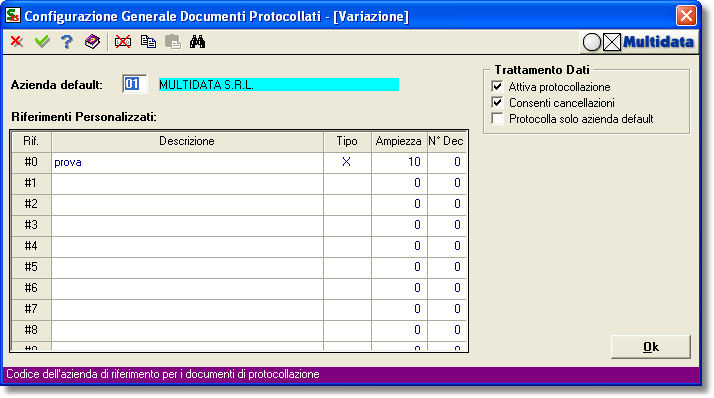
Task: Select row header #4
Action: 31,246
